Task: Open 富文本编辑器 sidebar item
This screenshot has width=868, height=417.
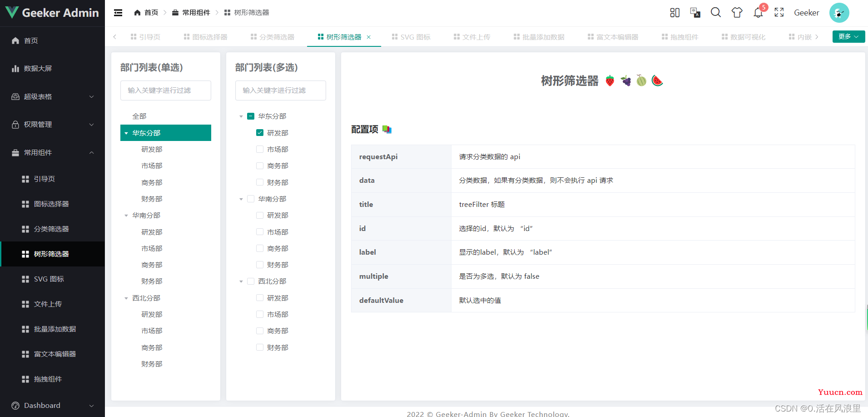Action: click(x=52, y=354)
